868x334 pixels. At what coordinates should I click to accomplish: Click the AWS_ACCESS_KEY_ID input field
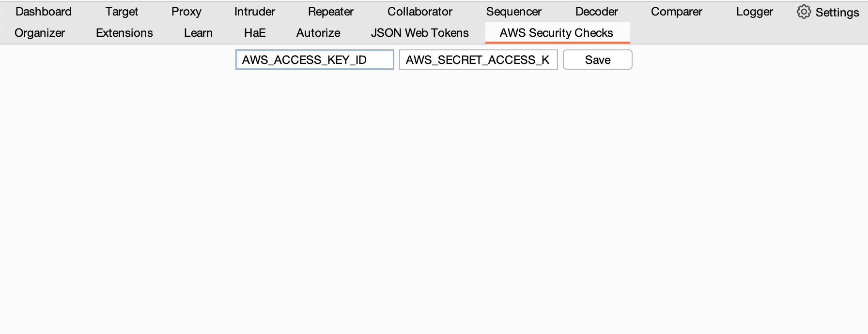314,60
